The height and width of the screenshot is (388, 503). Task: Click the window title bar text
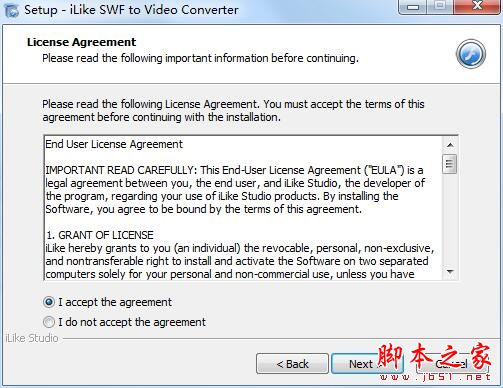(131, 10)
